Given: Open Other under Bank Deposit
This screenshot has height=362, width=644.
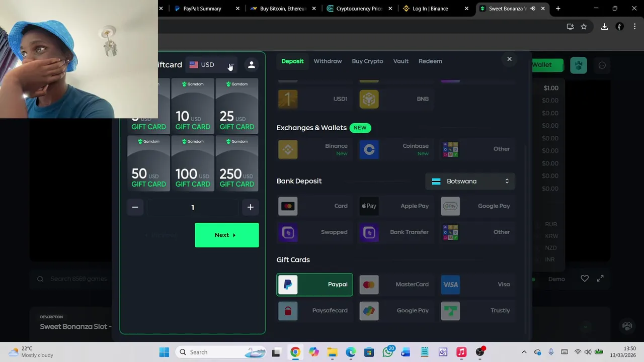Looking at the screenshot, I should tap(477, 232).
